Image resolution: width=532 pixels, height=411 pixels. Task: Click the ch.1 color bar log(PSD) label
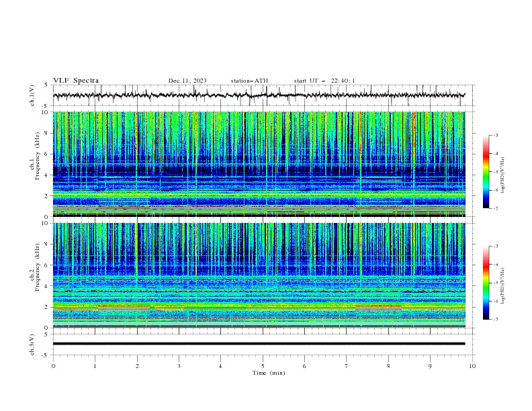coord(503,175)
